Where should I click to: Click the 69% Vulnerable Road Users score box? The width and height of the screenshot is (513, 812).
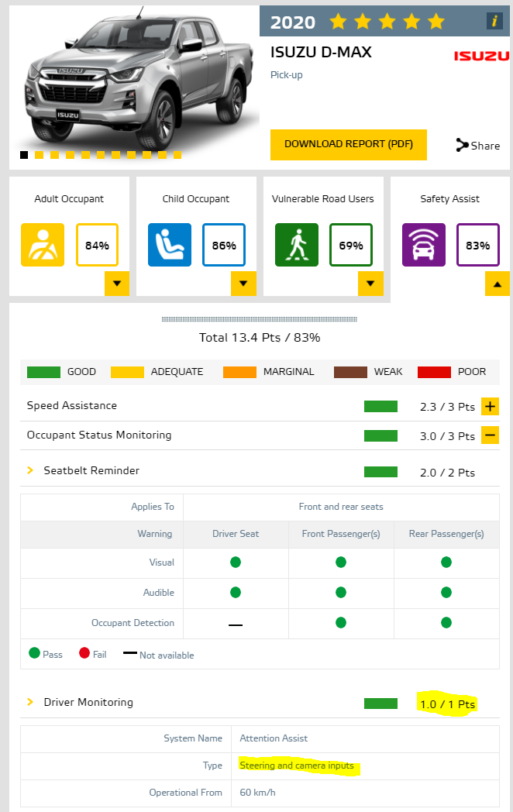(351, 245)
